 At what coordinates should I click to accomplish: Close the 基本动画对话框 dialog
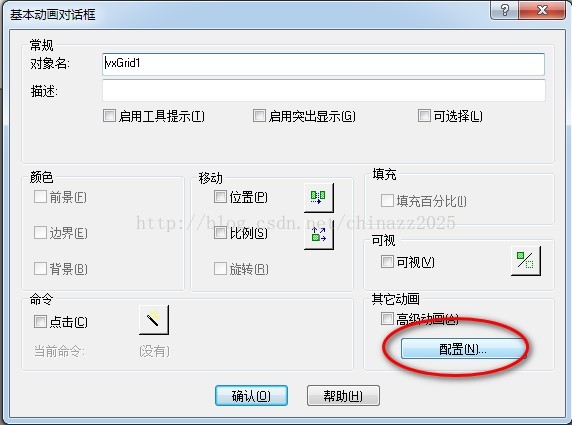tap(542, 10)
